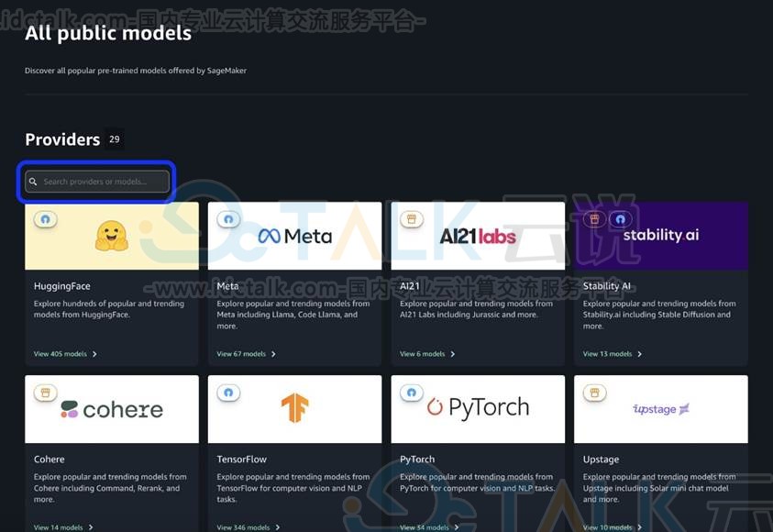
Task: Click the marketplace badge icon on Cohere card
Action: [x=45, y=393]
